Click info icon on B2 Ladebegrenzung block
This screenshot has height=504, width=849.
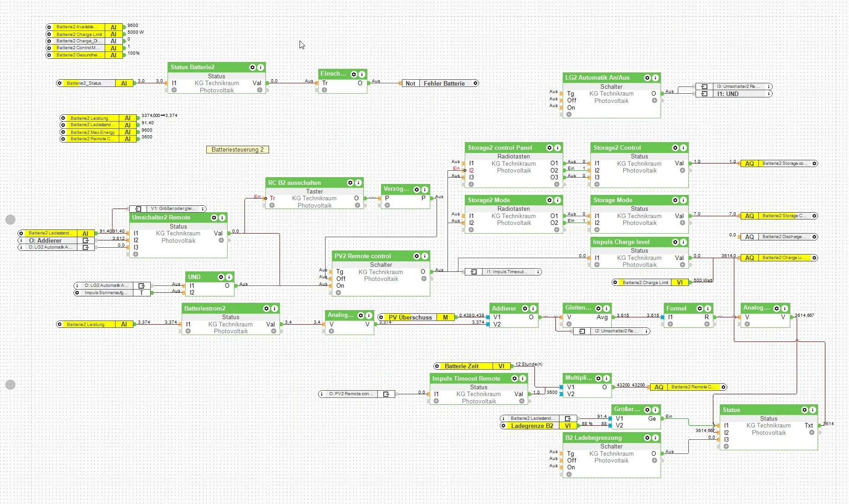click(x=656, y=438)
